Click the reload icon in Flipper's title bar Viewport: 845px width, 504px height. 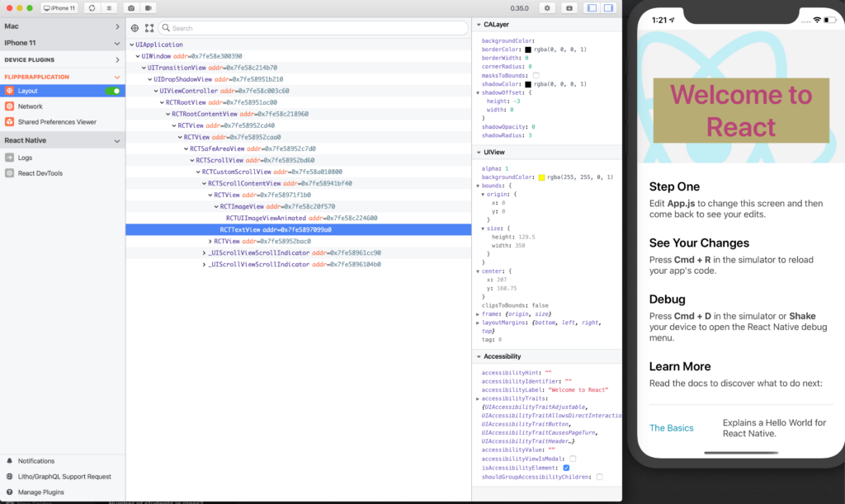(x=92, y=8)
